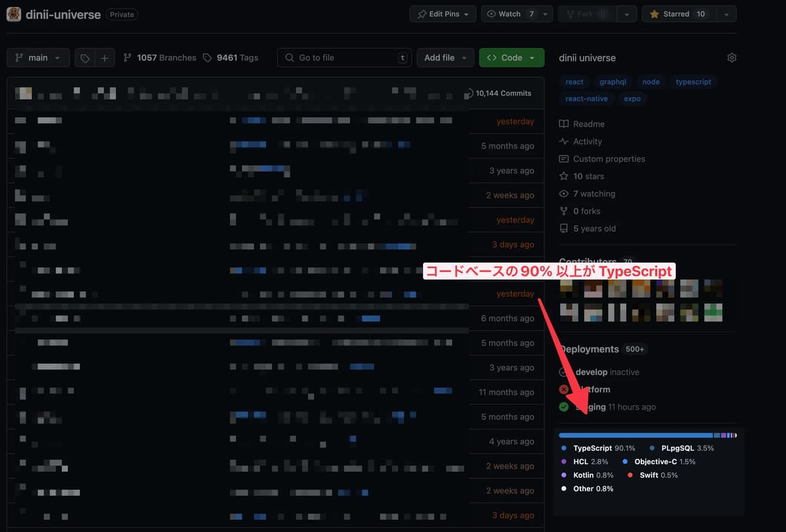Screen dimensions: 786x532
Task: Click the Swift 0.5% language entry
Action: [652, 475]
